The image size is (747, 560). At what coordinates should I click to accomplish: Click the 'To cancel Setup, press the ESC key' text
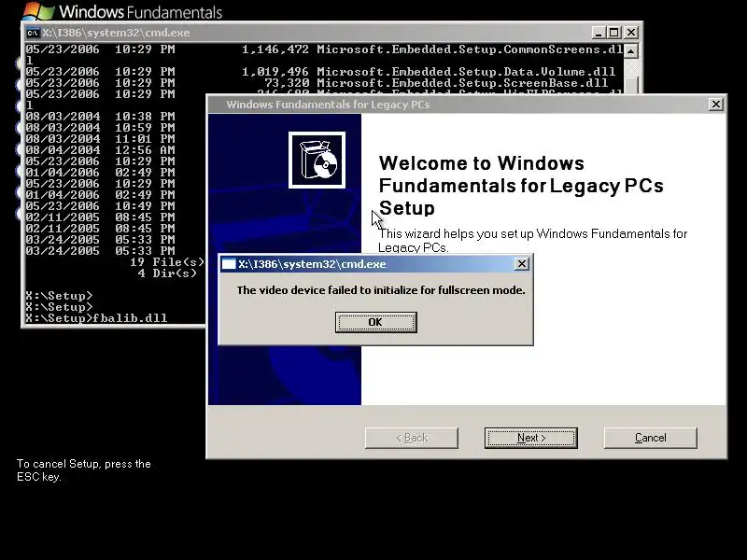coord(84,470)
